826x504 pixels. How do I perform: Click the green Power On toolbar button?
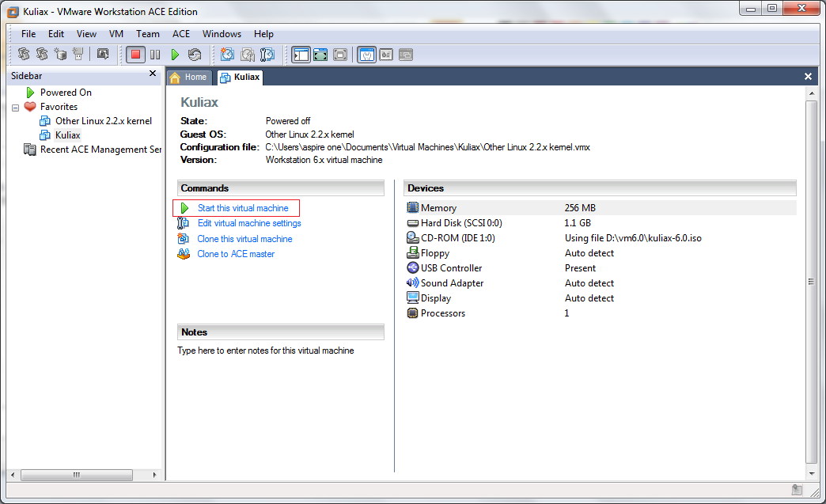click(x=175, y=55)
